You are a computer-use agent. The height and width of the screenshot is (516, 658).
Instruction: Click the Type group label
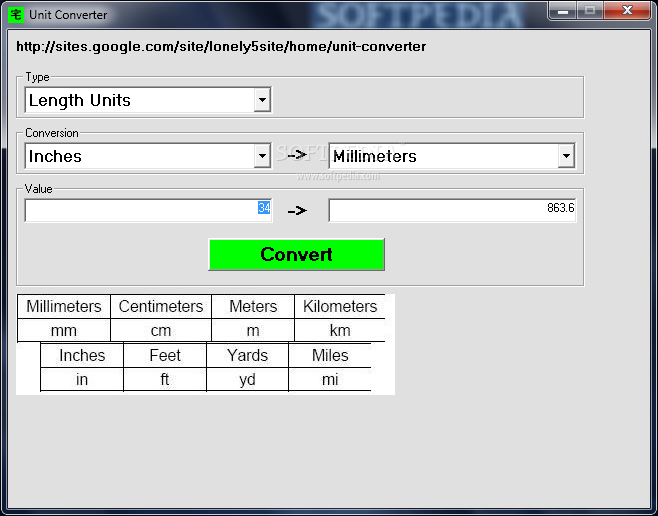coord(37,77)
